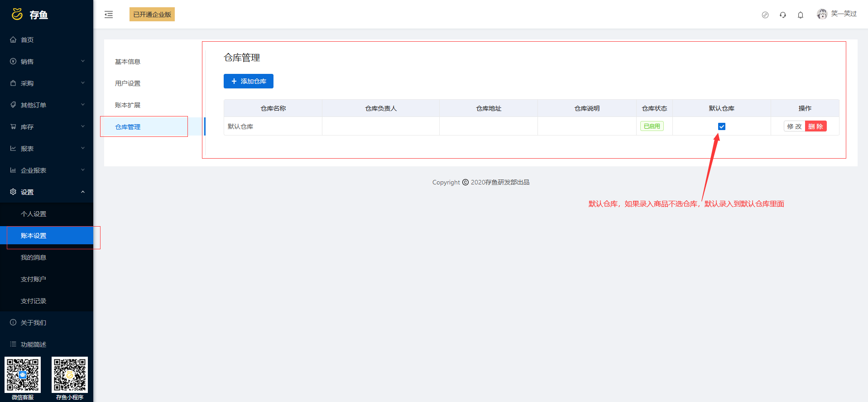Image resolution: width=868 pixels, height=402 pixels.
Task: Expand the 销售 menu chevron
Action: click(x=83, y=61)
